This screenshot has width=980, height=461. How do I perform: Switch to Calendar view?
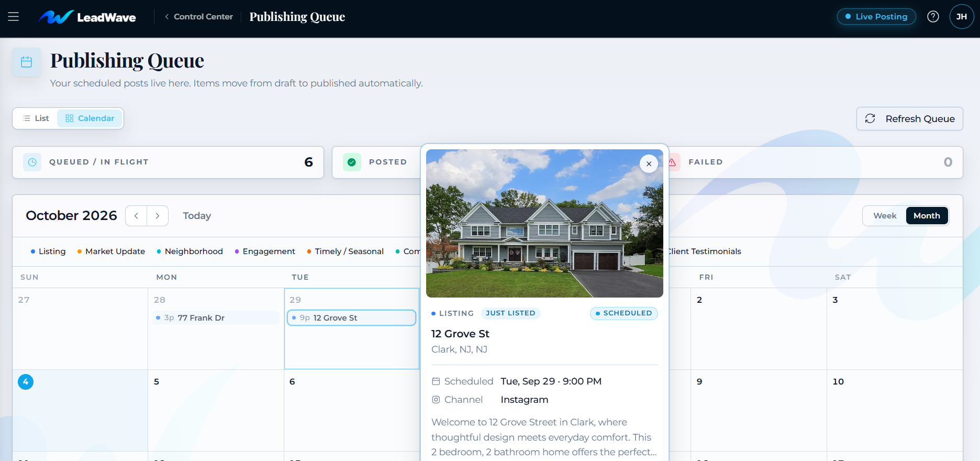coord(90,118)
